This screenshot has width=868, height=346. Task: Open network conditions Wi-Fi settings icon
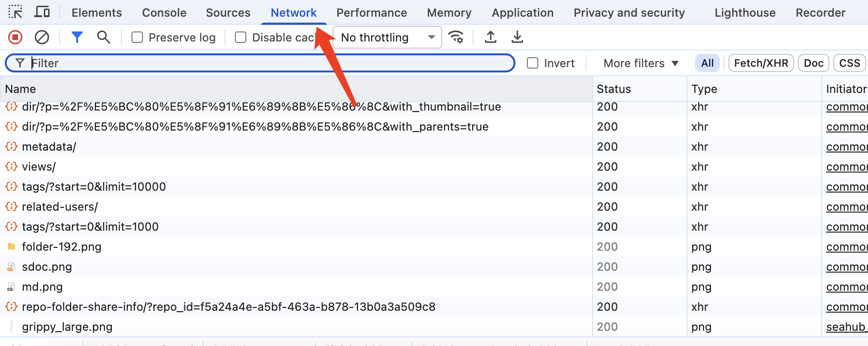click(456, 37)
